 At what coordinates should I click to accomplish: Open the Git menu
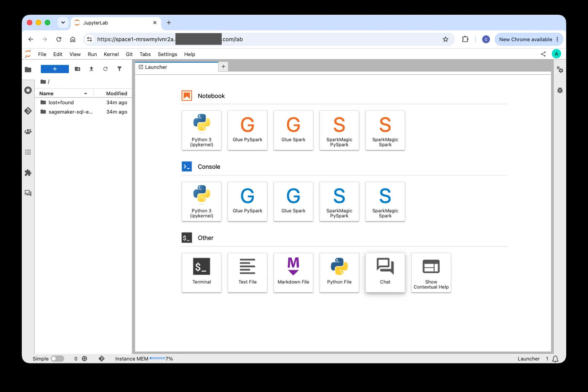(129, 54)
